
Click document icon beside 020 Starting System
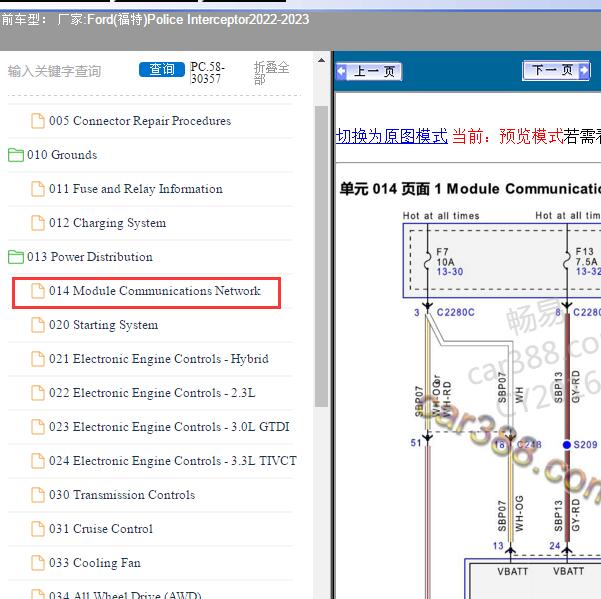(x=38, y=325)
